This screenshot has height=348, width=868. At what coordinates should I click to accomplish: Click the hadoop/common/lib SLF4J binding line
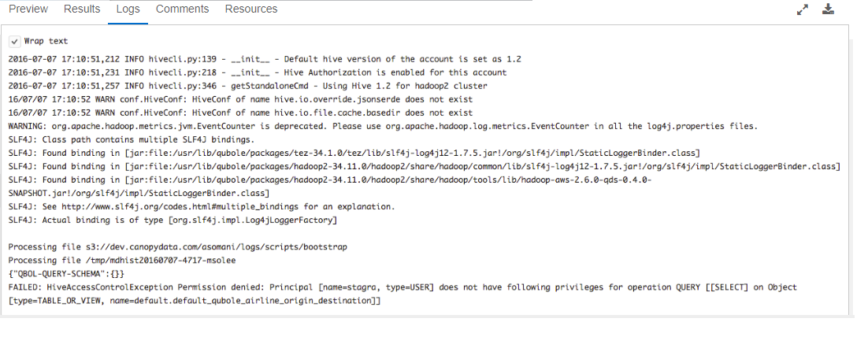424,167
